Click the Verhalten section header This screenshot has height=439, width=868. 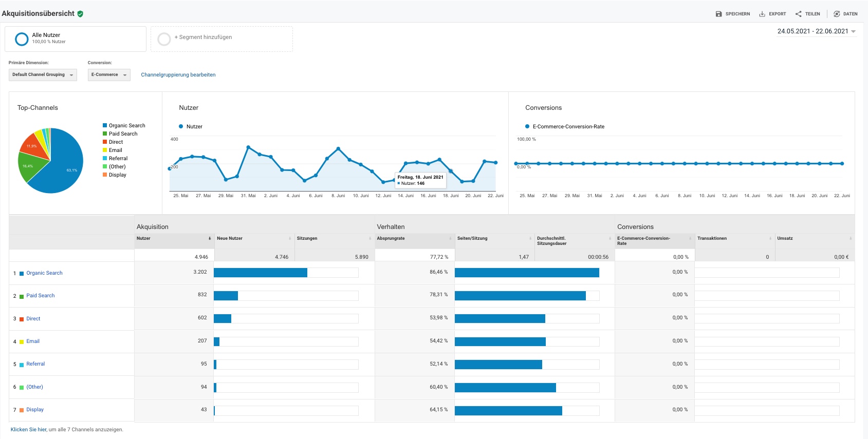click(x=391, y=227)
